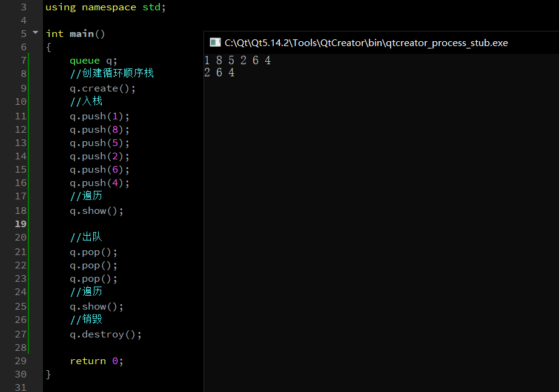Image resolution: width=559 pixels, height=392 pixels.
Task: Click the 'q.push(1);' line
Action: 99,116
